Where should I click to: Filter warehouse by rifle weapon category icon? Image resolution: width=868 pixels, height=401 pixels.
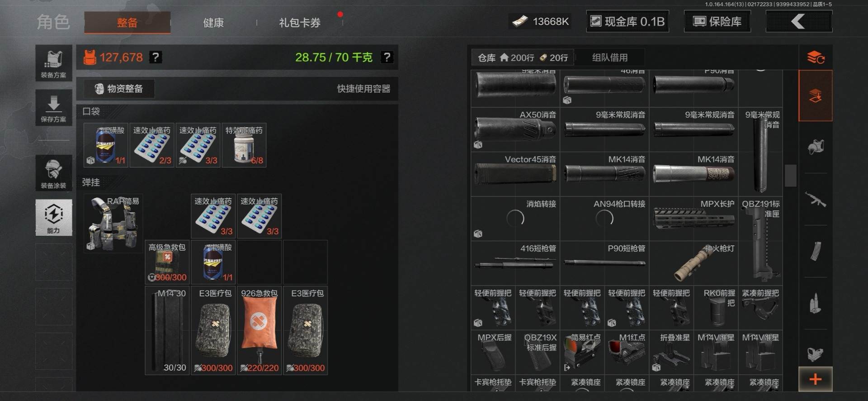click(x=816, y=199)
